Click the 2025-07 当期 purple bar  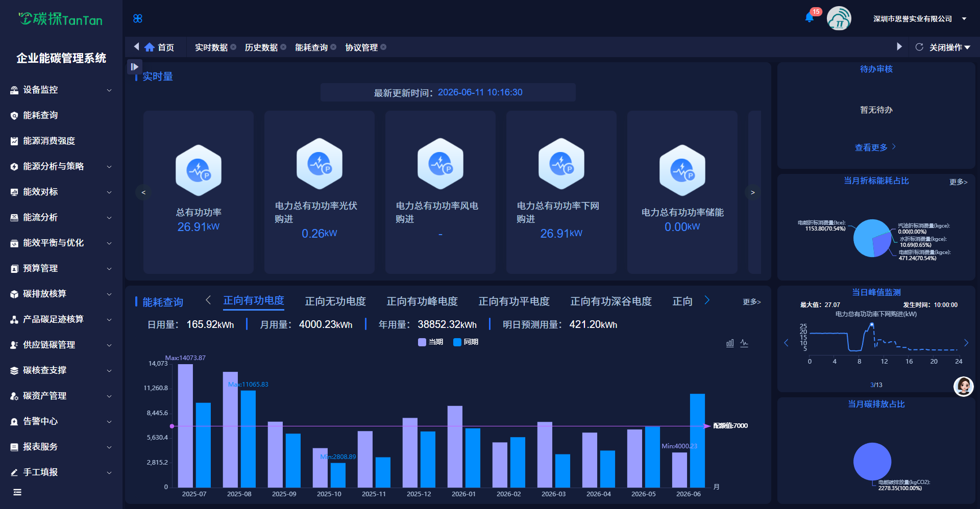185,426
